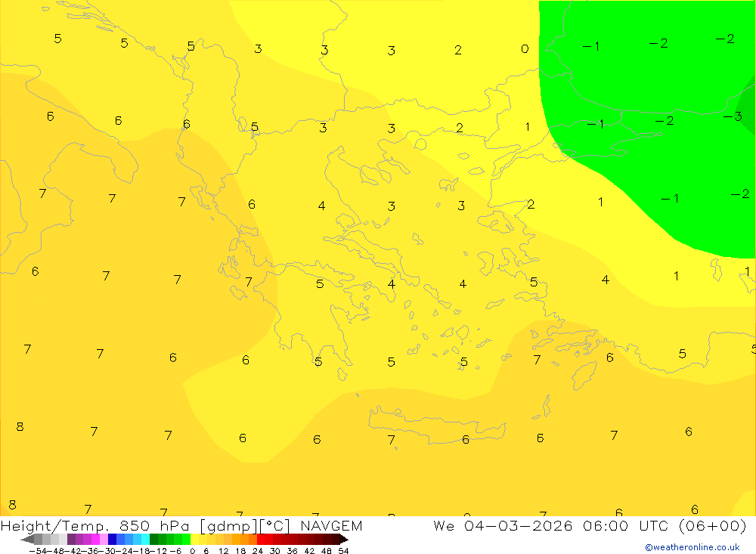This screenshot has width=756, height=554.
Task: Select the darkest green legend swatch
Action: tap(153, 539)
